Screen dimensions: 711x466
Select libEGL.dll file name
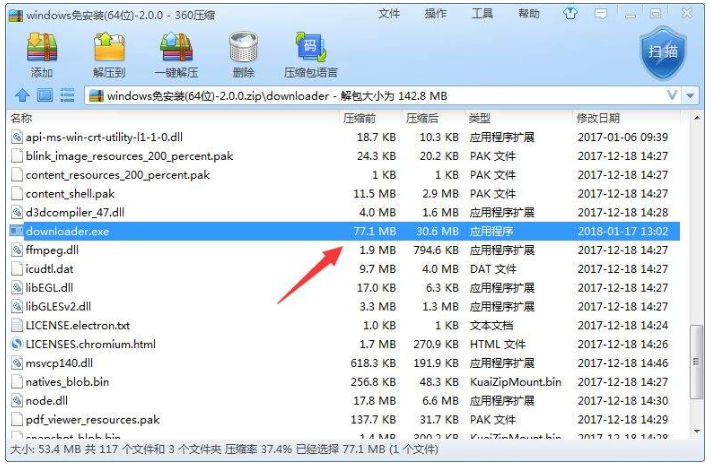49,287
